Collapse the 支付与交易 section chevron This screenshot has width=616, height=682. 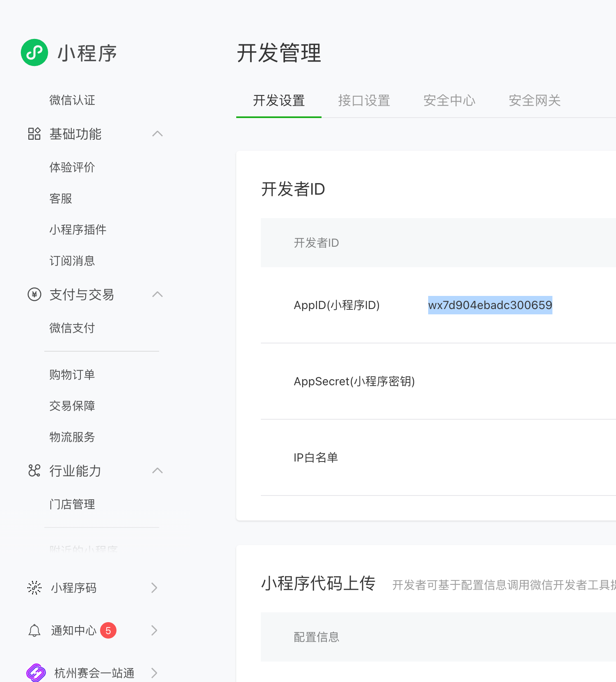pyautogui.click(x=157, y=294)
